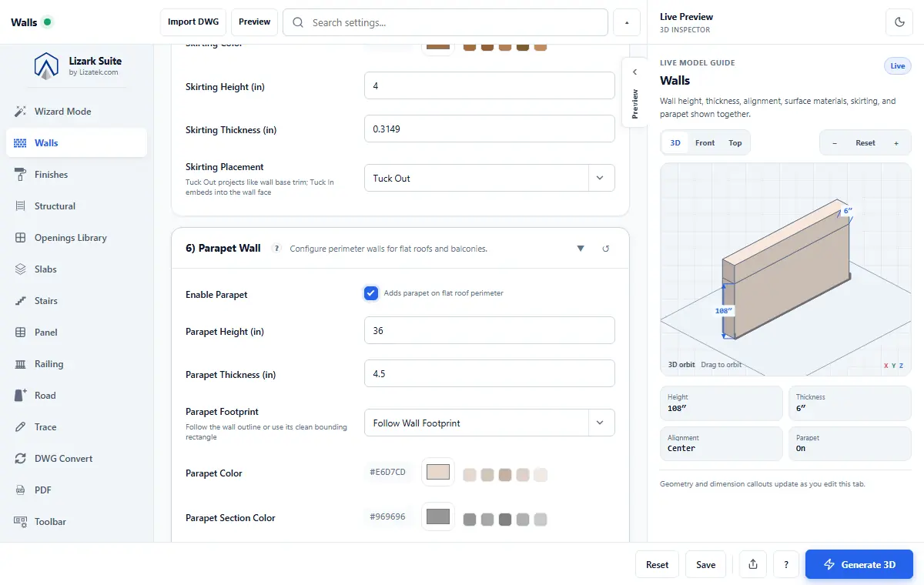924x585 pixels.
Task: Click the Generate 3D button
Action: [859, 564]
